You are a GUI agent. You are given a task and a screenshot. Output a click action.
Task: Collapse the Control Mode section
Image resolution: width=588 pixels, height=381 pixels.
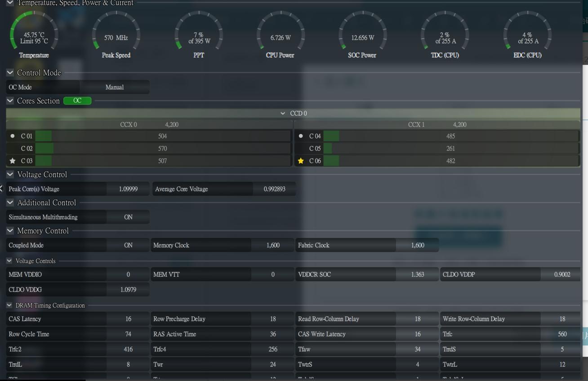10,72
